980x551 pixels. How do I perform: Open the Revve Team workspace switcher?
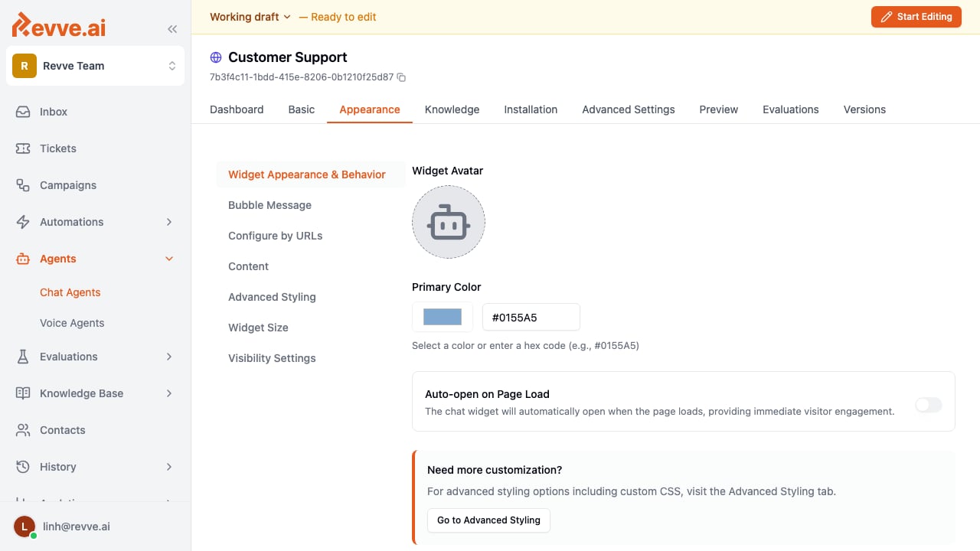pyautogui.click(x=95, y=66)
